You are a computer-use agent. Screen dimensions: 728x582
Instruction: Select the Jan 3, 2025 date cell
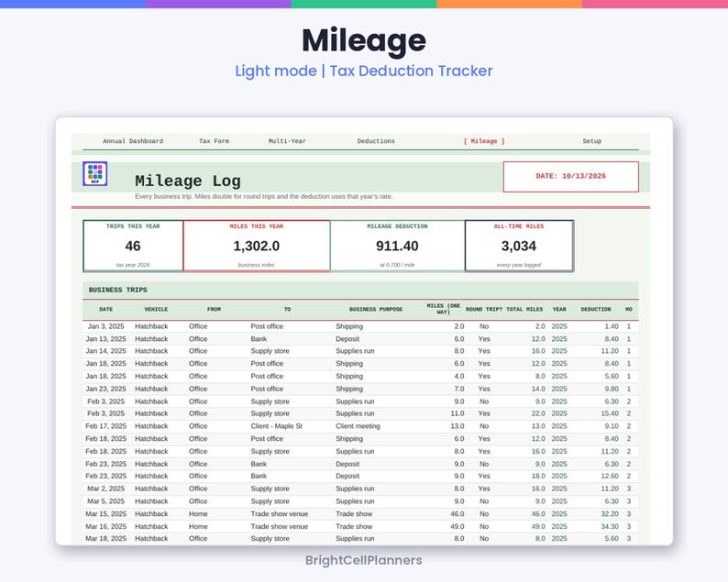coord(105,326)
